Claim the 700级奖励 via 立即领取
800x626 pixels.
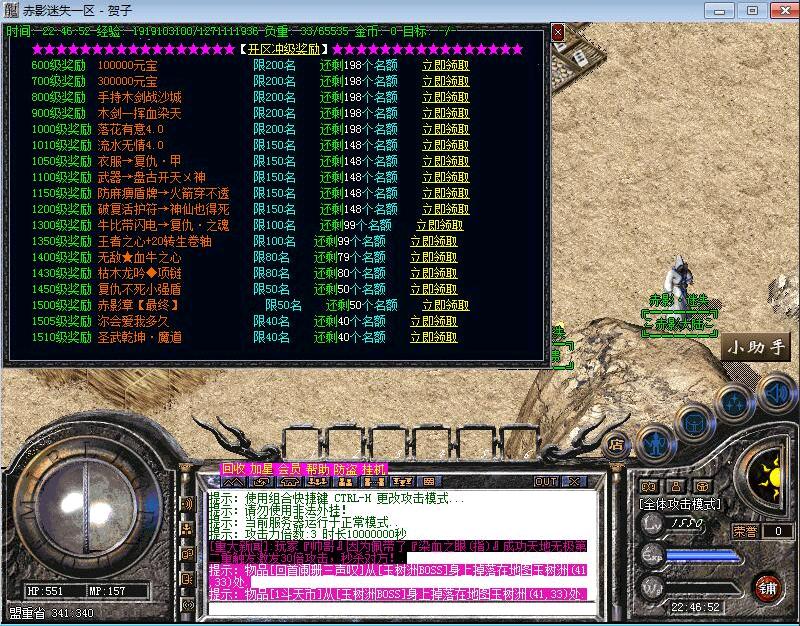click(445, 81)
